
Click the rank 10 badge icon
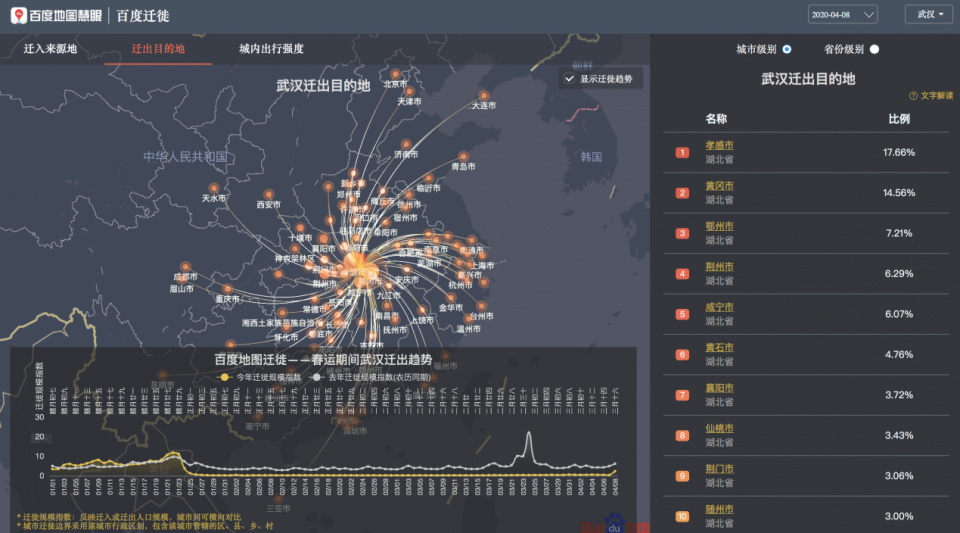point(682,516)
